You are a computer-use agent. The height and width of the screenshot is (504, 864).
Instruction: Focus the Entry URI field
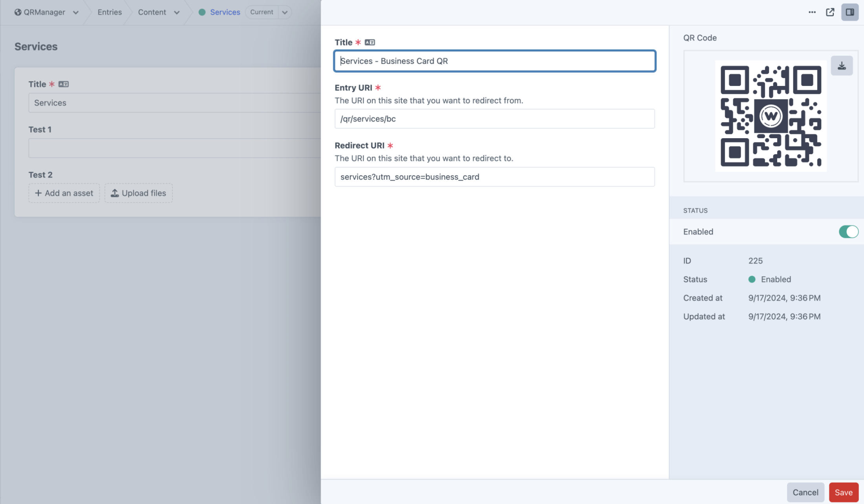click(494, 119)
